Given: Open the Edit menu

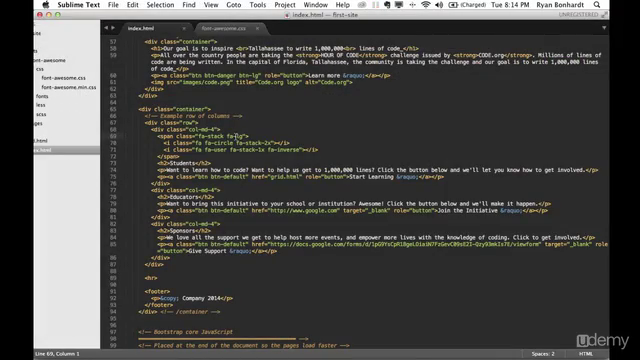Looking at the screenshot, I should [x=132, y=5].
